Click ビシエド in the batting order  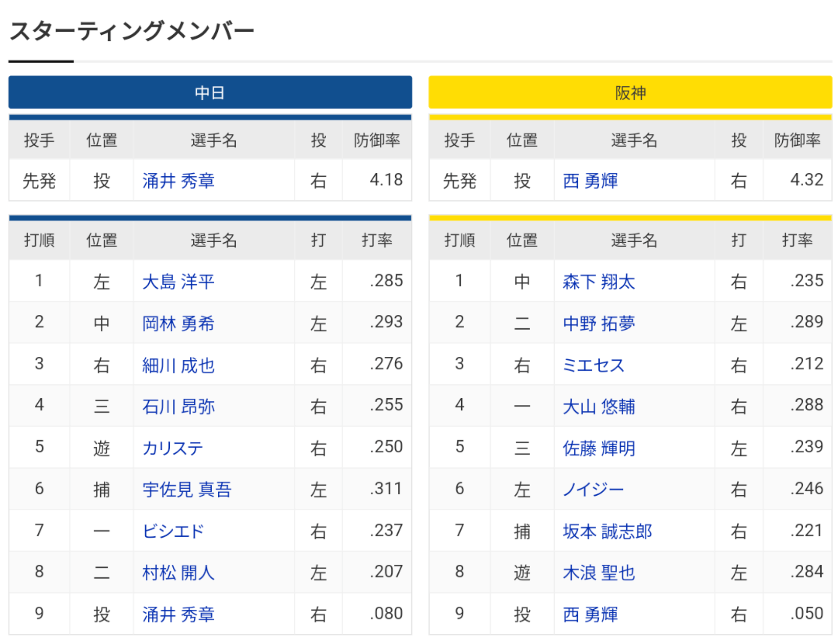coord(173,531)
